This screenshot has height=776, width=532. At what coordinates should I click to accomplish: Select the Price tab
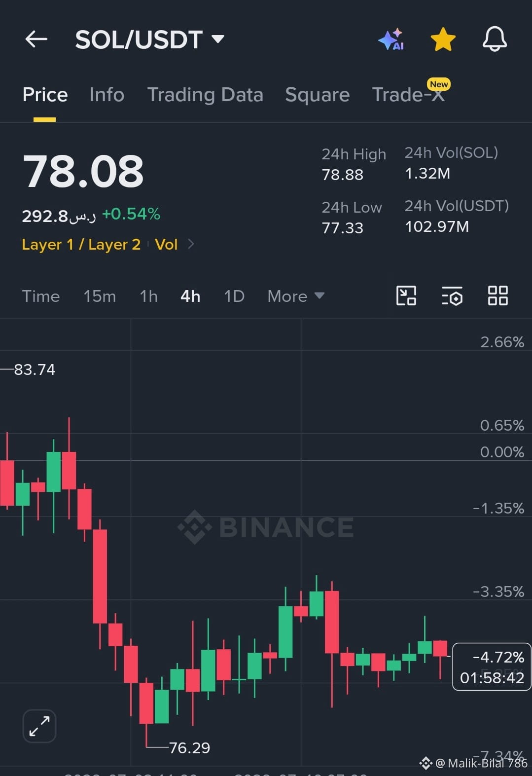pos(45,95)
